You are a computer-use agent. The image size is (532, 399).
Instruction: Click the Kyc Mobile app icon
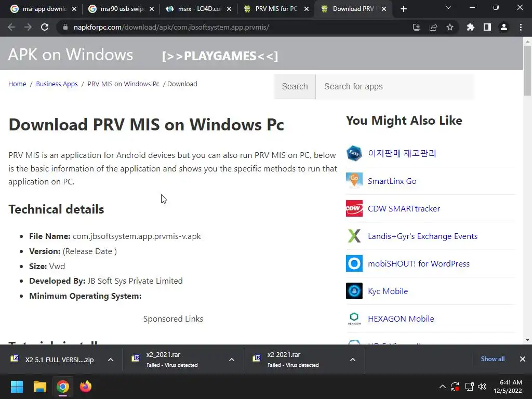click(354, 291)
